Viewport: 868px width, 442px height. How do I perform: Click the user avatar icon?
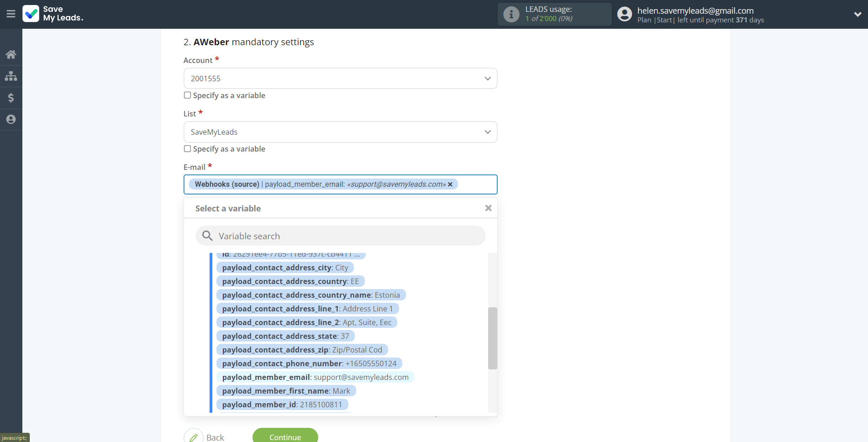(x=625, y=14)
